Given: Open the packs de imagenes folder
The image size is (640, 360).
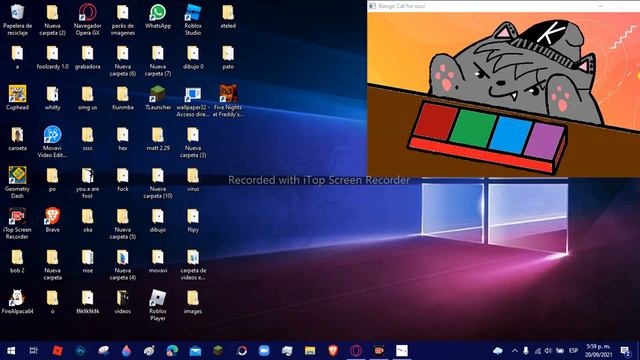Looking at the screenshot, I should coord(122,20).
